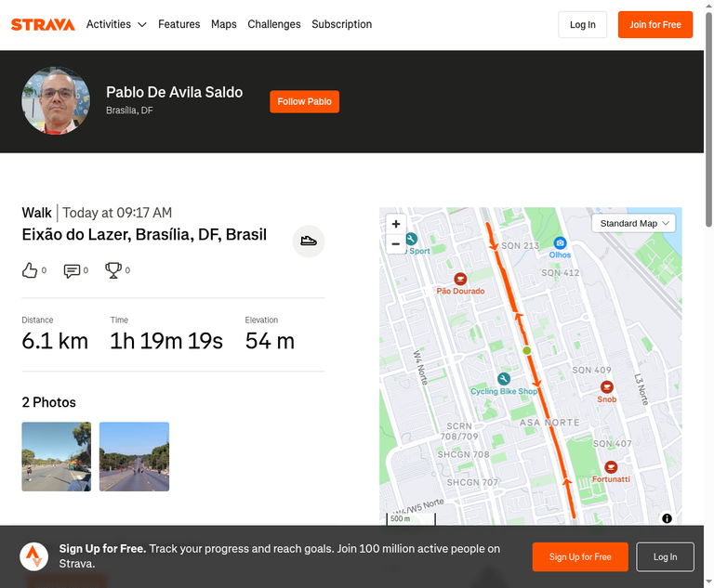Click the 'SQN 213' map label
Viewport: 714px width, 588px height.
pos(520,246)
